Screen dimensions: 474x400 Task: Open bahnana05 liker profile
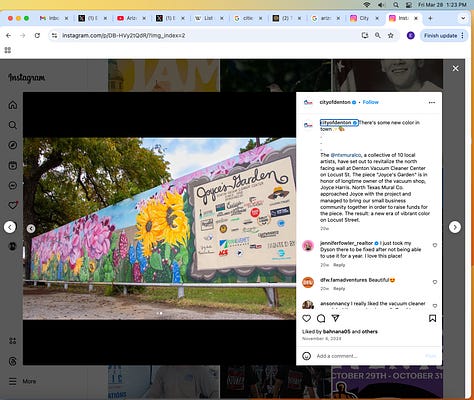(x=337, y=332)
